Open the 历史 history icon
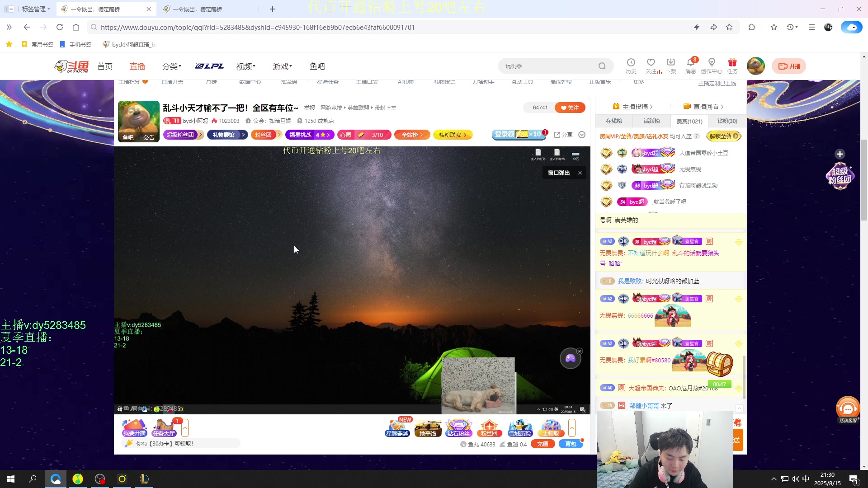This screenshot has height=488, width=868. point(631,66)
